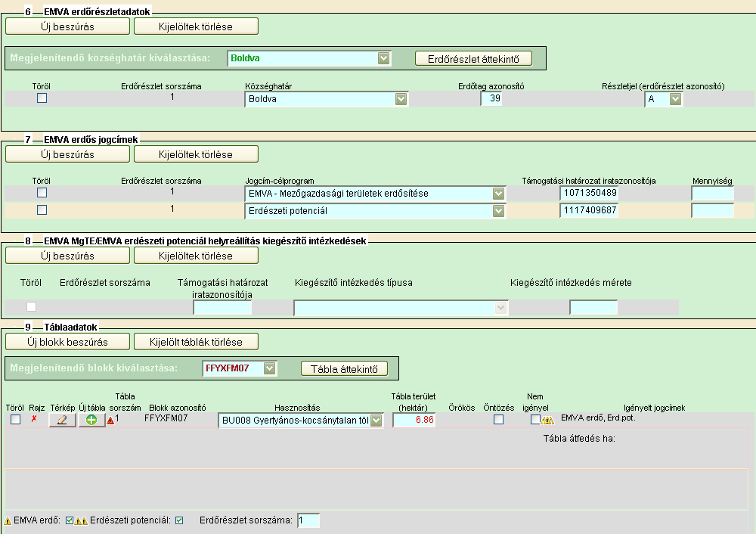Tick Töröl checkbox for table FFYXFM07 row
Image resolution: width=756 pixels, height=534 pixels.
pyautogui.click(x=15, y=419)
